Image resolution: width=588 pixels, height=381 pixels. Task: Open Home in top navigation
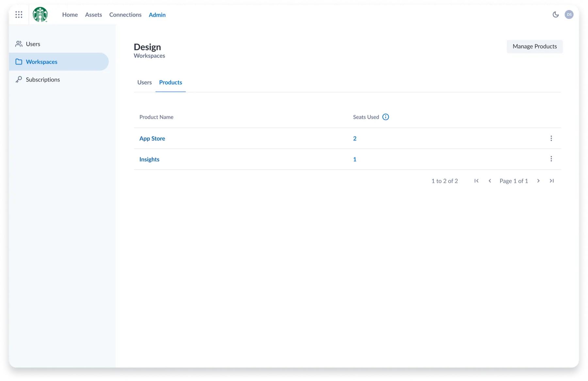(70, 15)
